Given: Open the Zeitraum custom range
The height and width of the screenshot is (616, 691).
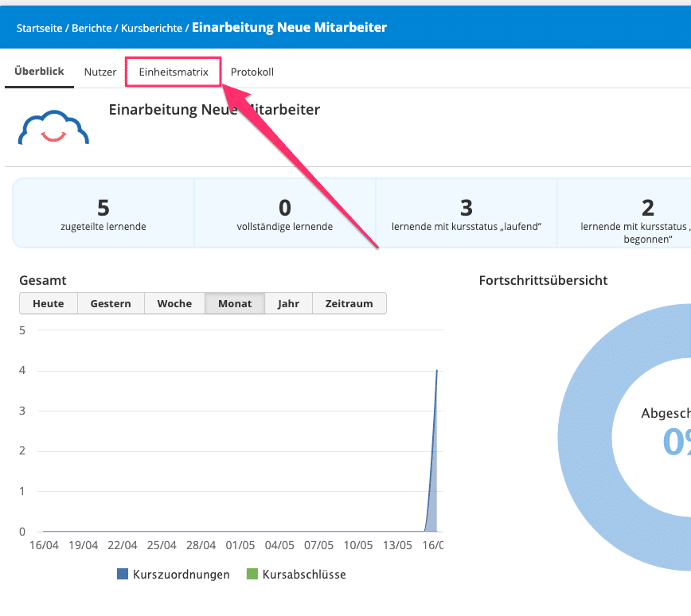Looking at the screenshot, I should pos(349,303).
